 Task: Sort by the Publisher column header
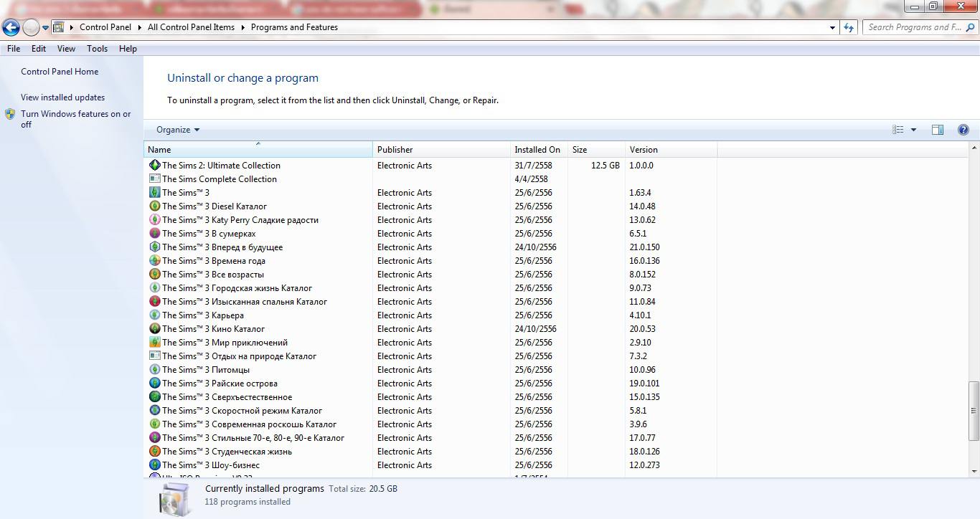[x=441, y=150]
